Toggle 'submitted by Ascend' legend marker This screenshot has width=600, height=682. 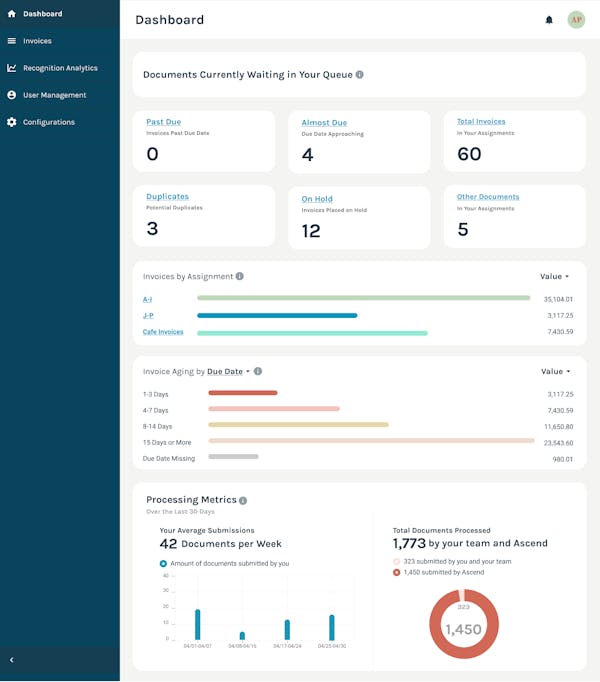tap(396, 572)
